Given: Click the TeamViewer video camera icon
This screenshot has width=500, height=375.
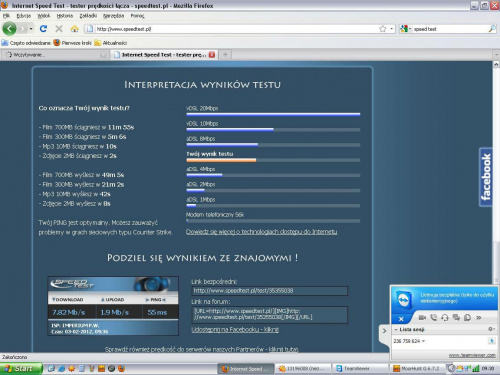Looking at the screenshot, I should (422, 318).
